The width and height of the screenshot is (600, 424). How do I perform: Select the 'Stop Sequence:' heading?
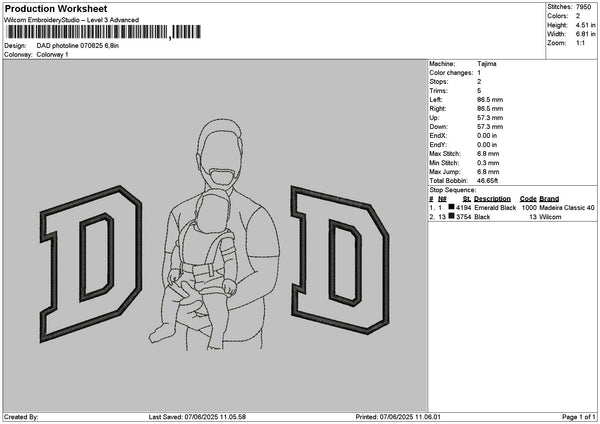coord(453,190)
